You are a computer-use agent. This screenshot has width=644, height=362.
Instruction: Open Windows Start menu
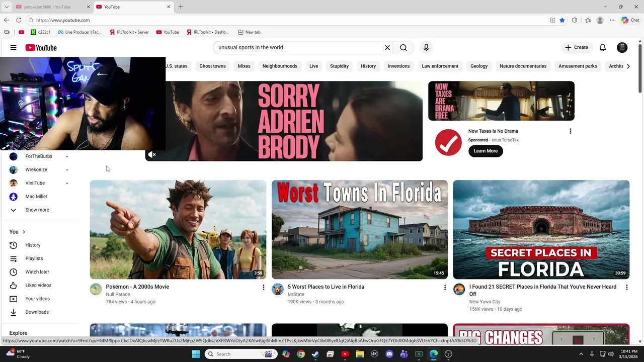[x=196, y=354]
